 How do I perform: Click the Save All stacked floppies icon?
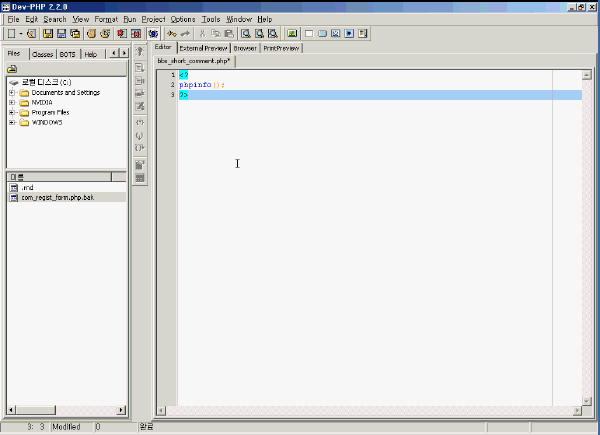click(75, 34)
